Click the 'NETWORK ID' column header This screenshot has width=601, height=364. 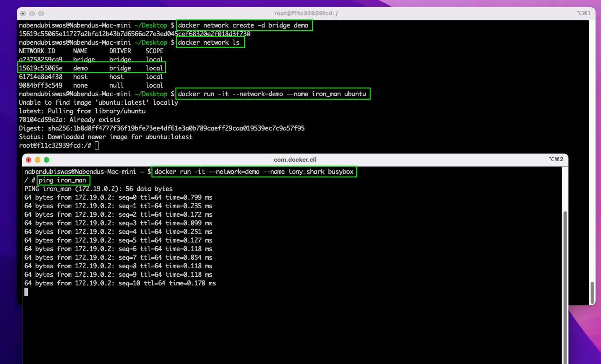click(x=37, y=51)
